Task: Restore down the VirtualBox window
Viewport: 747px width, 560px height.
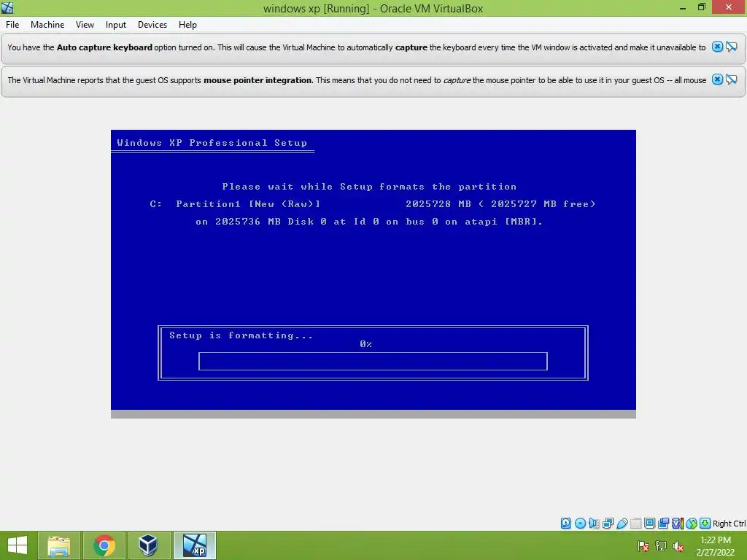Action: point(702,7)
